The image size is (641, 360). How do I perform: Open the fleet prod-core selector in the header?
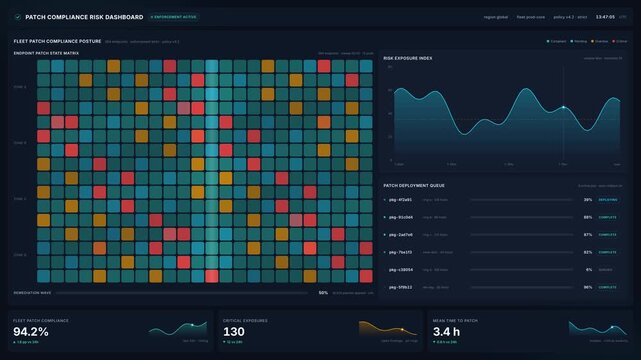tap(531, 17)
